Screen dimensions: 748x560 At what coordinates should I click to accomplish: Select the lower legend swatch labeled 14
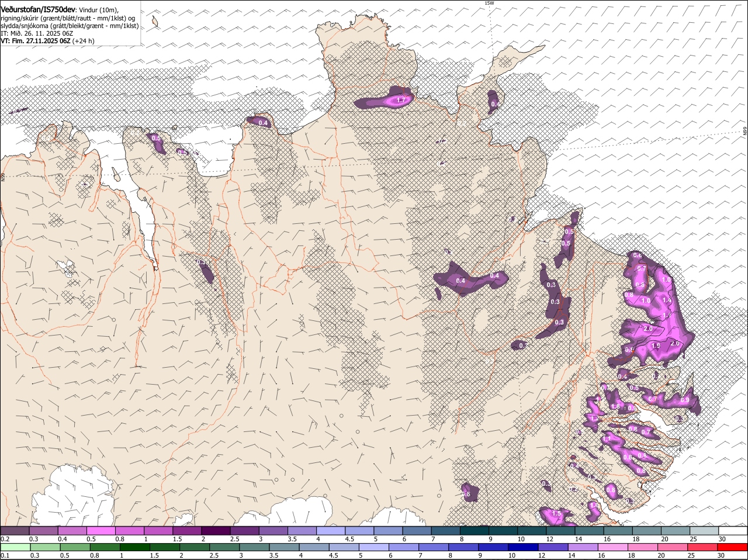click(x=583, y=547)
